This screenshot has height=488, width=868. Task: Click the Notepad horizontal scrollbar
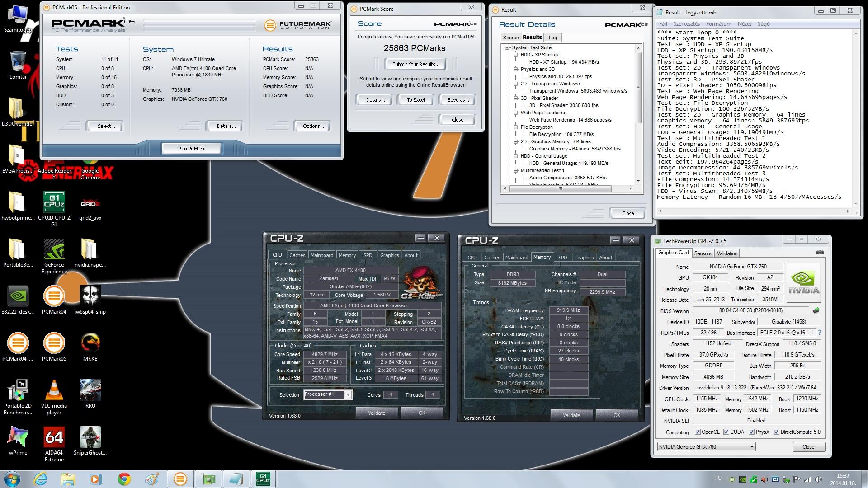click(x=753, y=211)
